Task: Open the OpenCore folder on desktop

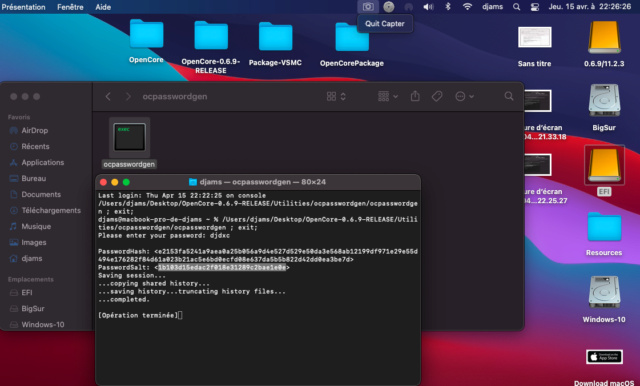Action: (147, 35)
